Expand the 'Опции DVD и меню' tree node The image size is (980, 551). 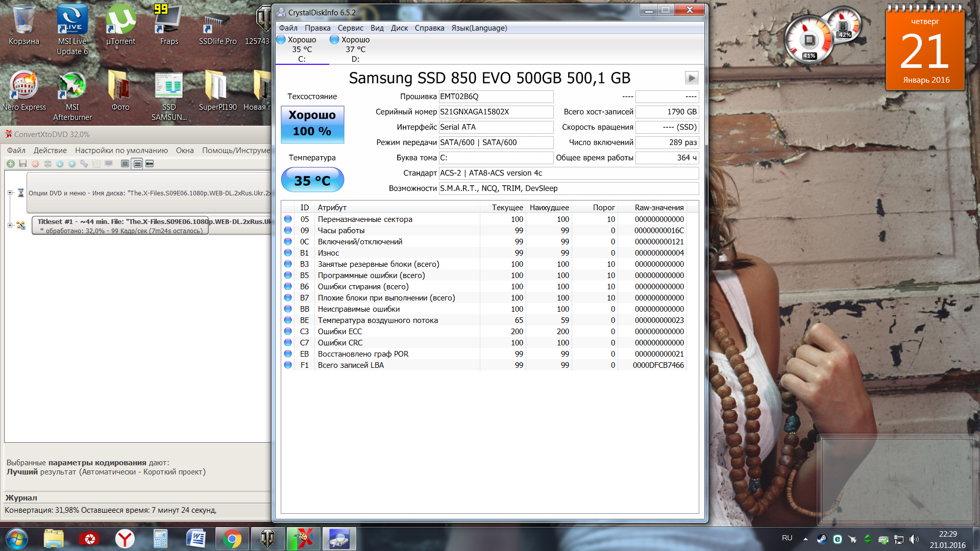10,193
